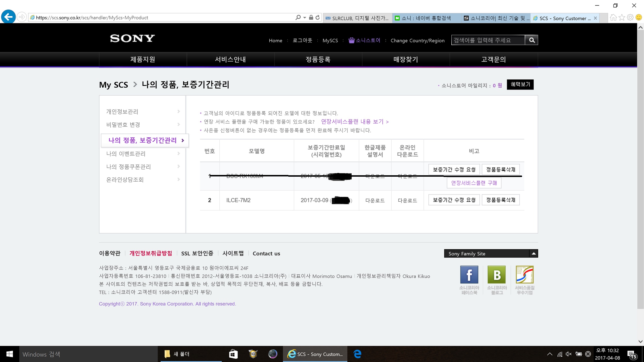Screen dimensions: 644x362
Task: Open the 정품등록 navigation menu
Action: click(x=318, y=59)
